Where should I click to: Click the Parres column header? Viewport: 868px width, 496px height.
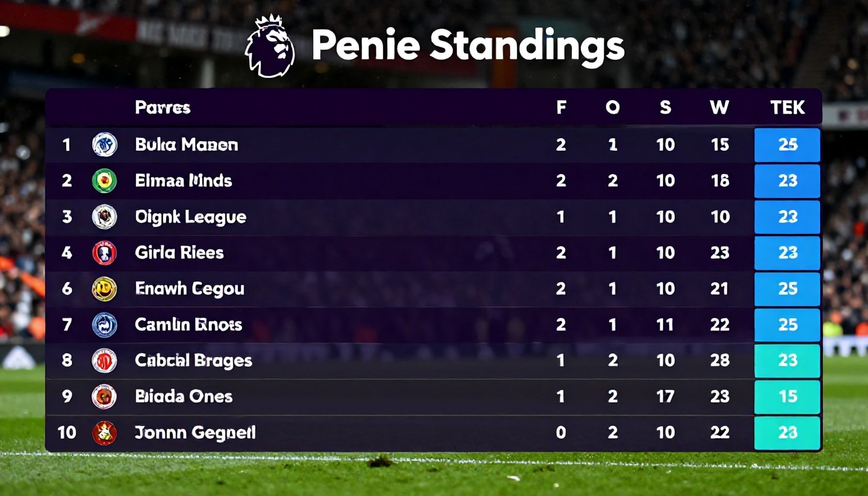(x=162, y=107)
